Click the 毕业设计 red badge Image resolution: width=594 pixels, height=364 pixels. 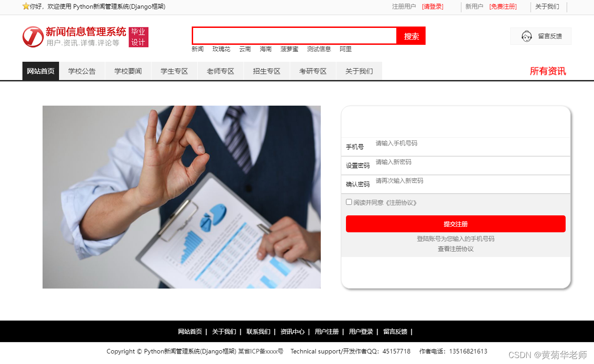click(x=138, y=37)
